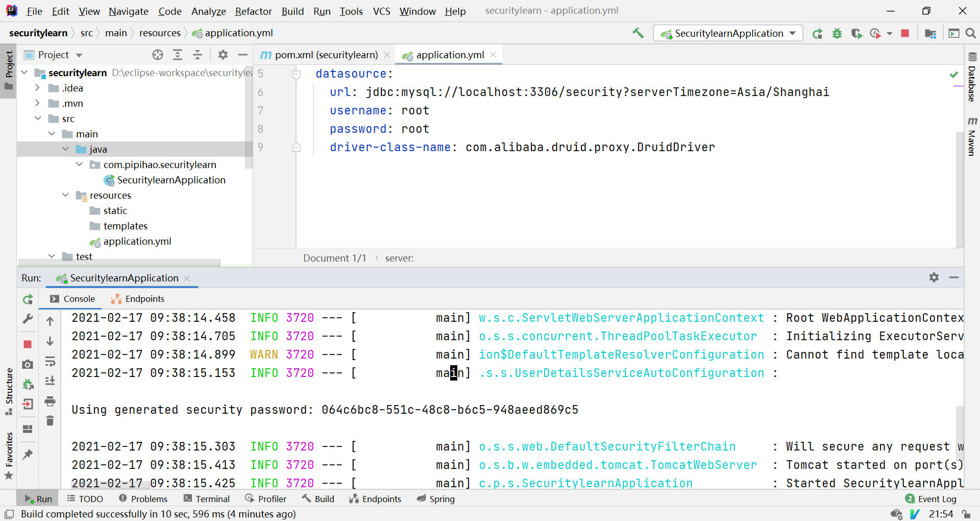Open the Event Log button
980x521 pixels.
pyautogui.click(x=931, y=499)
